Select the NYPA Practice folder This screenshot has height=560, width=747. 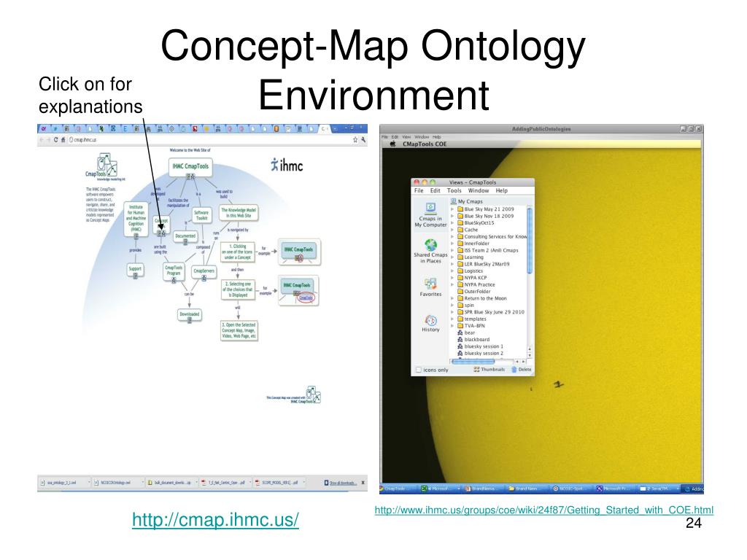point(476,285)
